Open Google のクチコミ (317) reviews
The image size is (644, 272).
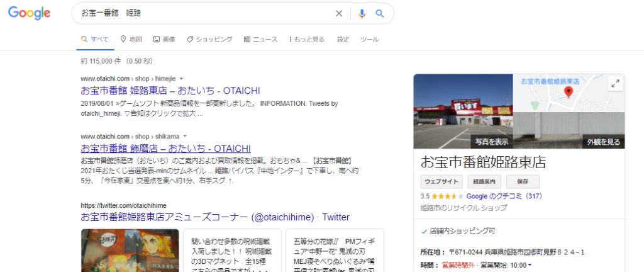[x=504, y=196]
